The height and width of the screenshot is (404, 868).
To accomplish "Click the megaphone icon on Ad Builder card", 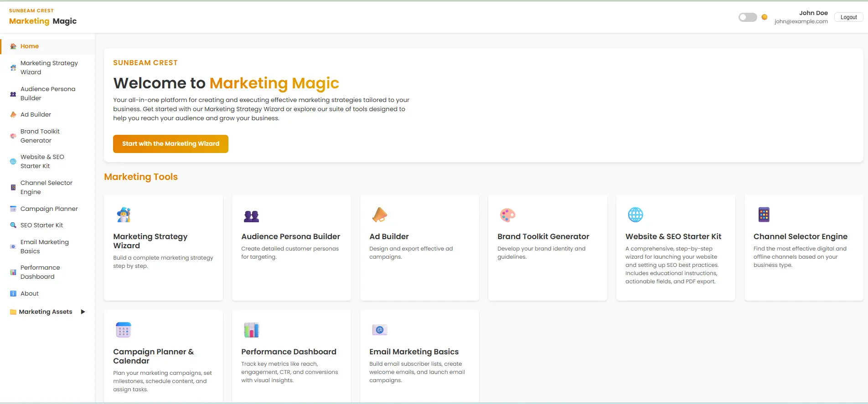I will (x=379, y=215).
